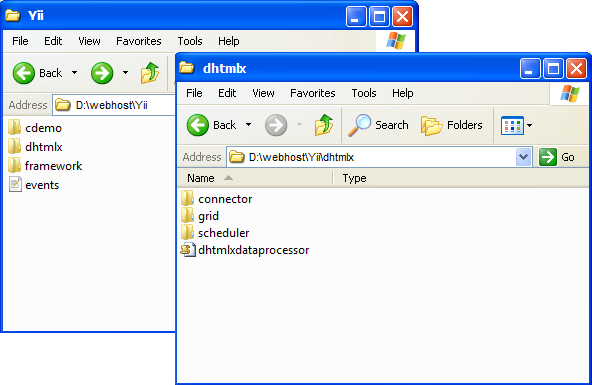
Task: Minimize the Yii window
Action: click(x=356, y=17)
